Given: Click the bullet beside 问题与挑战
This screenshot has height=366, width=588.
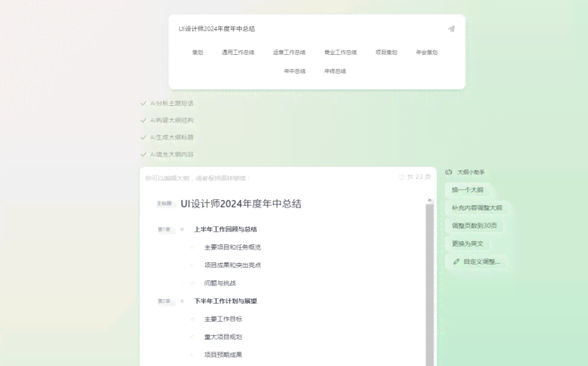Looking at the screenshot, I should (192, 283).
